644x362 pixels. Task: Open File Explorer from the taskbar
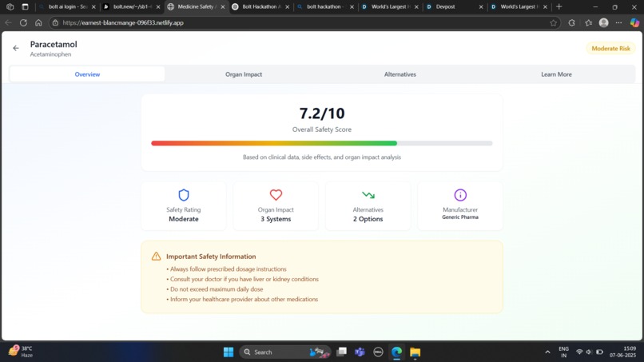pyautogui.click(x=415, y=352)
